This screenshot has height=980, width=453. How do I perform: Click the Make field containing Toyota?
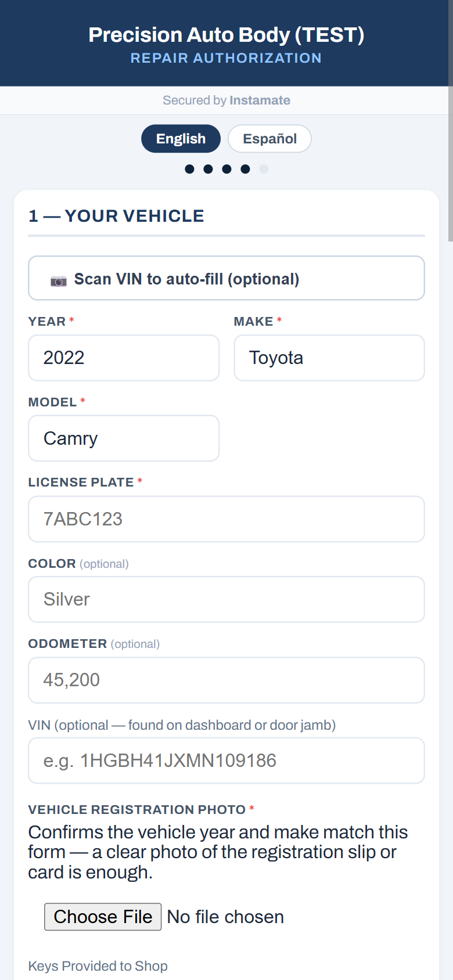tap(329, 358)
